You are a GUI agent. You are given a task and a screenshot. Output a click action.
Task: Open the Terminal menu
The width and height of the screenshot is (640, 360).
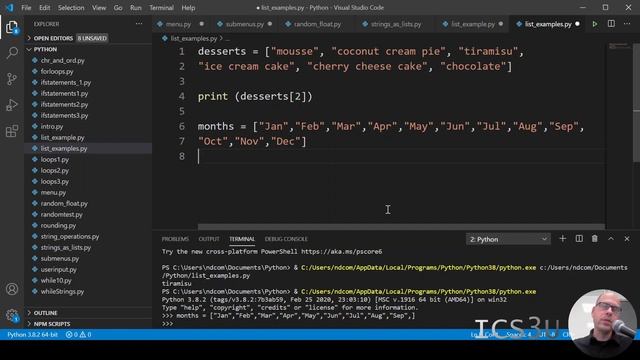(161, 8)
